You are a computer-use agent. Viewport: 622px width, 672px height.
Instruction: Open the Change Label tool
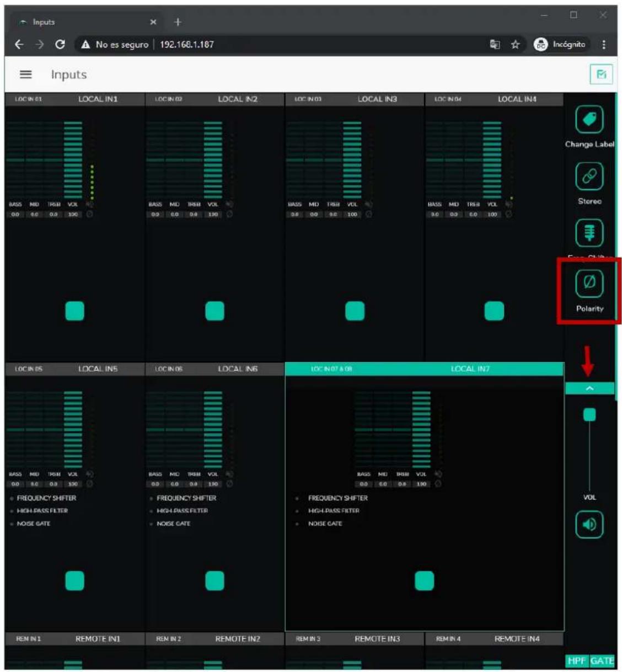[x=589, y=119]
